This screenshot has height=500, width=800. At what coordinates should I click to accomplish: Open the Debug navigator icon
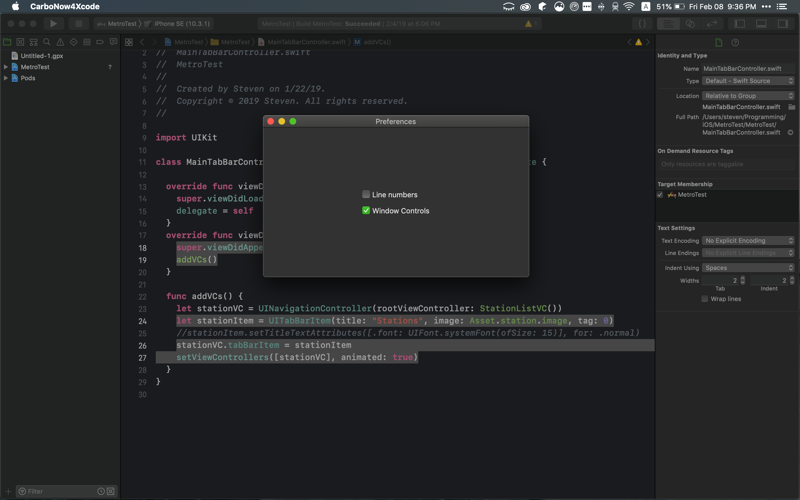click(87, 42)
